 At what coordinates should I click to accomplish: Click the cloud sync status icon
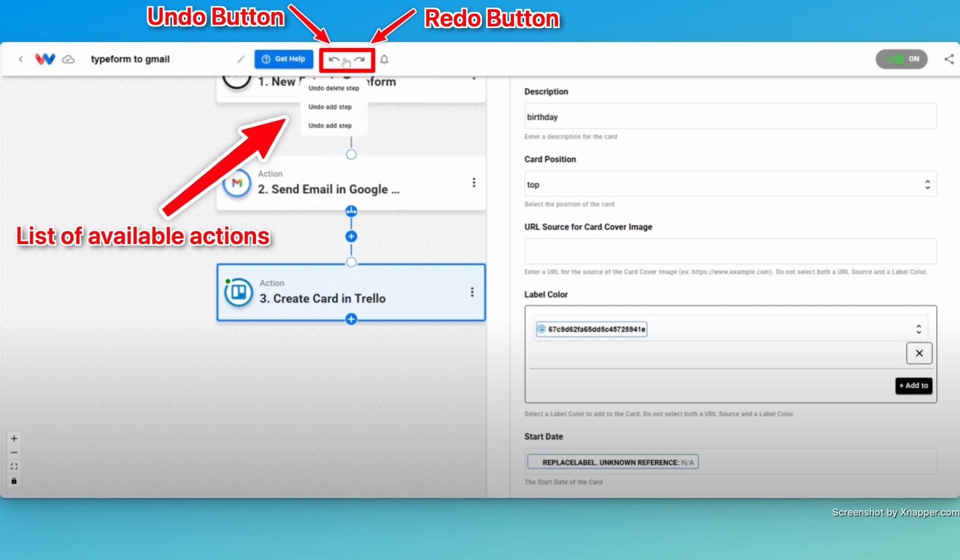67,58
